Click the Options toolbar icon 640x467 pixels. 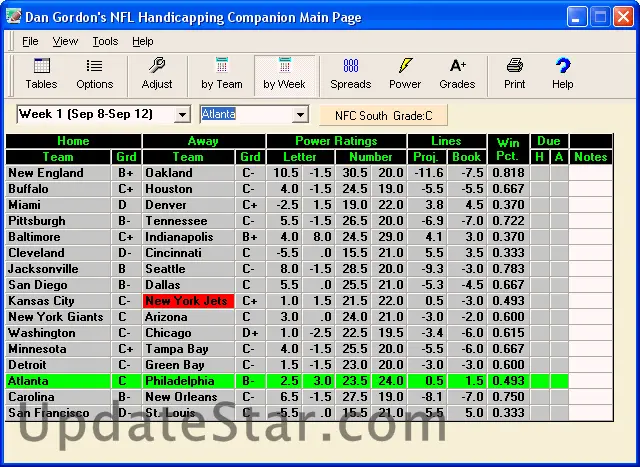click(x=95, y=73)
